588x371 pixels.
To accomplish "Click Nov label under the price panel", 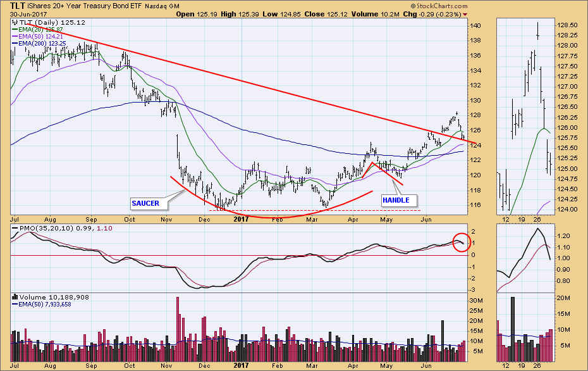I will [166, 219].
